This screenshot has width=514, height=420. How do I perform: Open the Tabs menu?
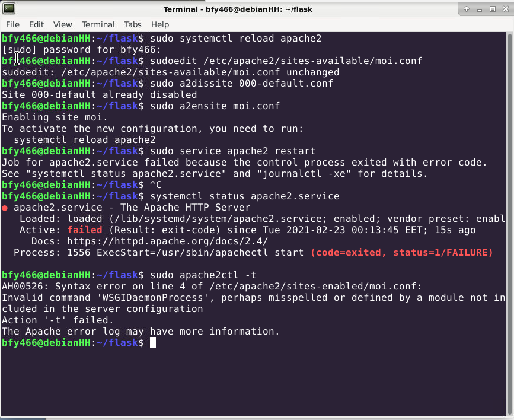(x=133, y=24)
